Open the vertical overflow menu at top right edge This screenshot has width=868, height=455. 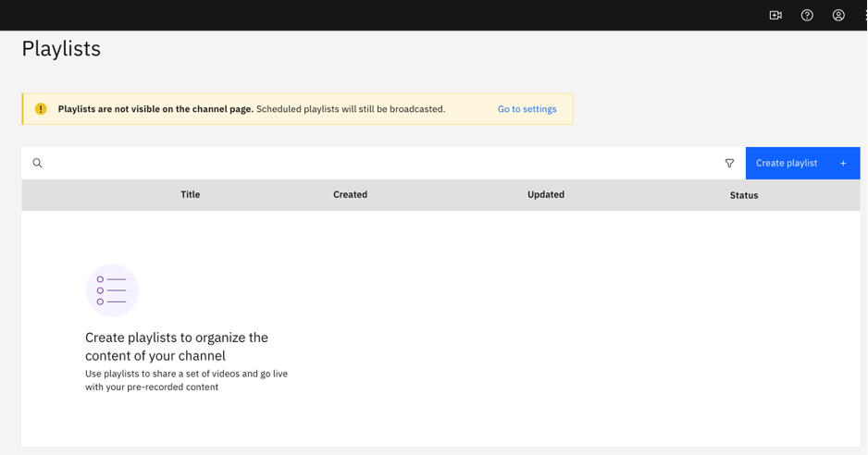866,16
